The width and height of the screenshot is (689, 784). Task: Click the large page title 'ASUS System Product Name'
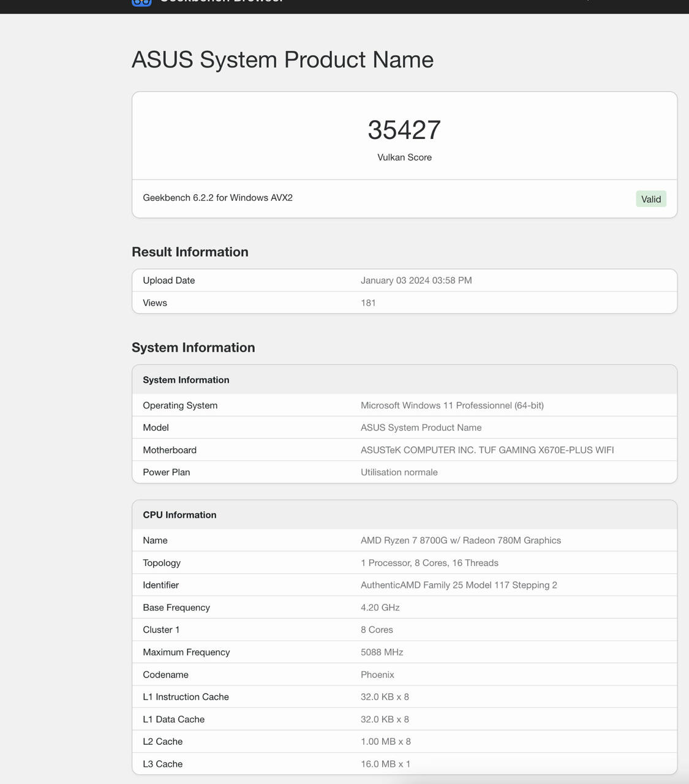[x=282, y=60]
